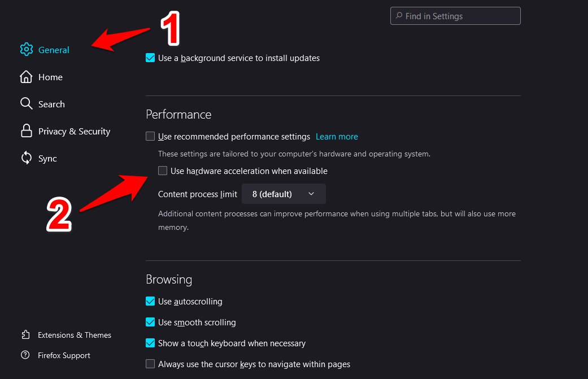Open the Content process limit dropdown

284,194
